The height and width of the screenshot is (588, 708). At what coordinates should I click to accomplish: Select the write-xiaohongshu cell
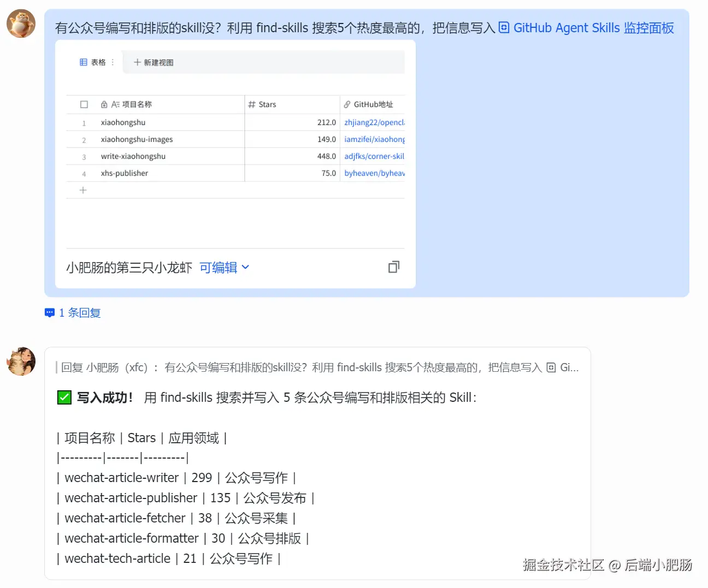tap(133, 156)
